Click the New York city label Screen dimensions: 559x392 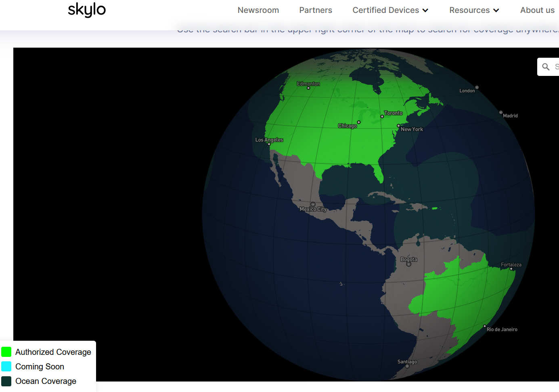click(x=412, y=129)
